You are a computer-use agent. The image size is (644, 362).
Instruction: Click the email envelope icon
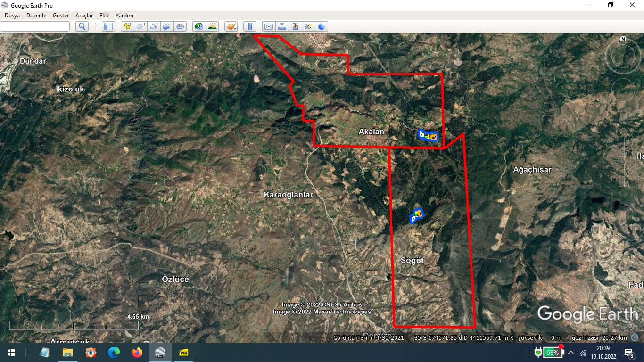pyautogui.click(x=268, y=26)
